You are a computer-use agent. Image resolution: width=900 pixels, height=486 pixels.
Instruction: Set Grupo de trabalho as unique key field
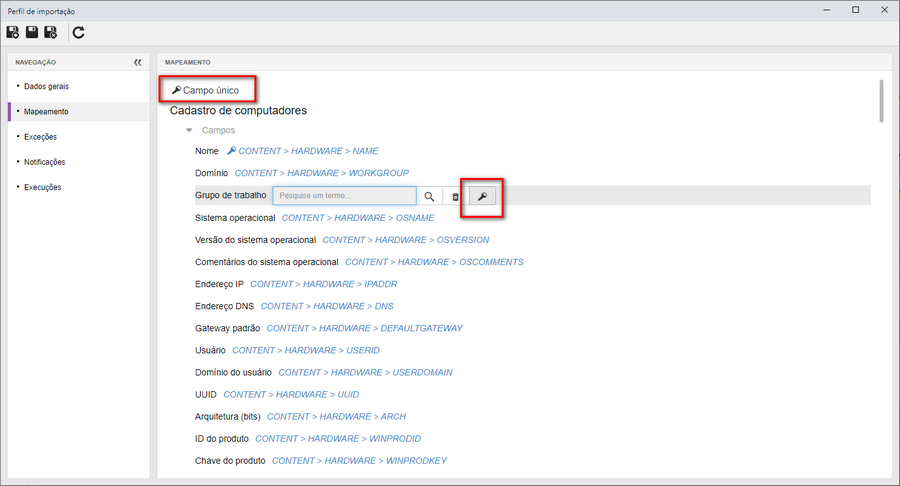click(482, 196)
